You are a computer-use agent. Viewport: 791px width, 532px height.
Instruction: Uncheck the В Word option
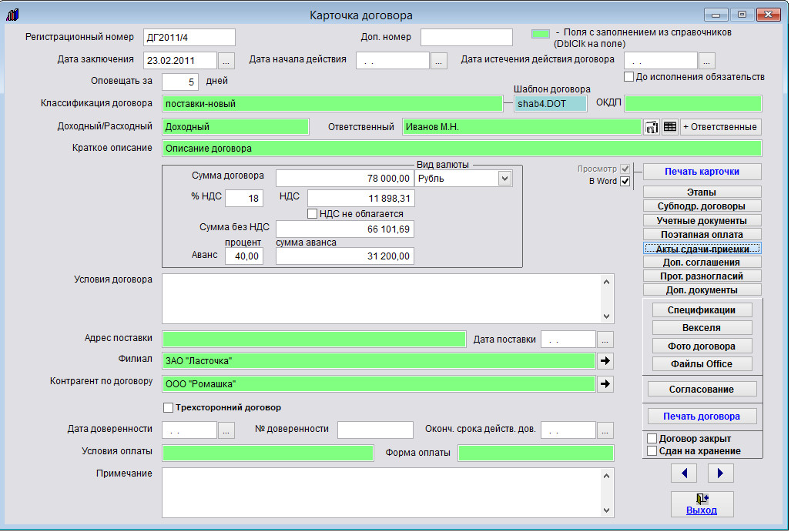click(x=625, y=182)
